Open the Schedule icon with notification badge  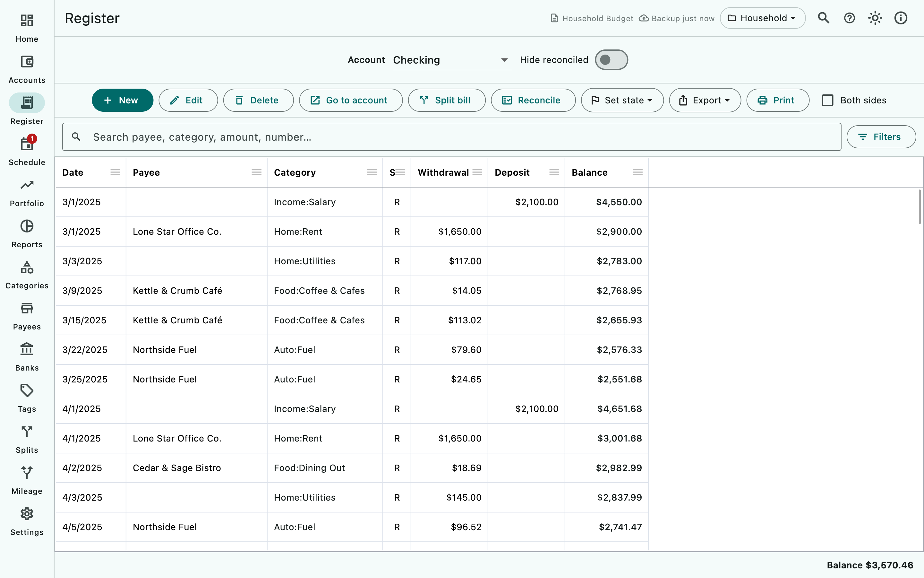click(x=27, y=144)
